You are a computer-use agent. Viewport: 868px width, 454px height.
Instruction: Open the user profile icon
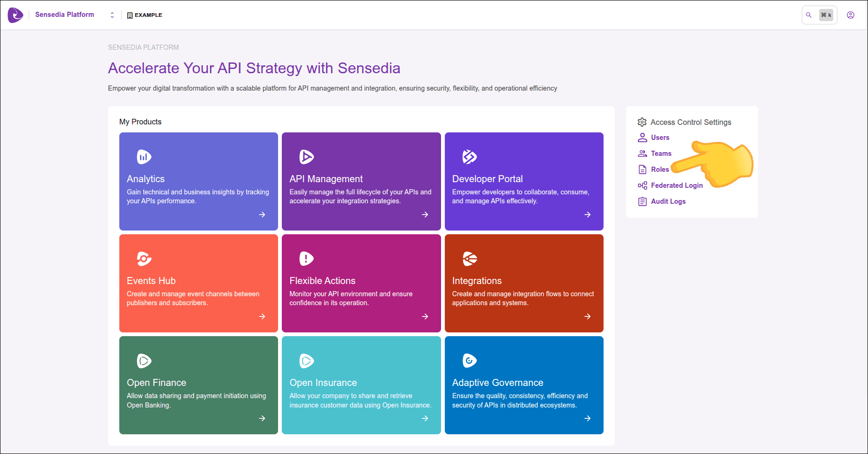click(x=850, y=15)
